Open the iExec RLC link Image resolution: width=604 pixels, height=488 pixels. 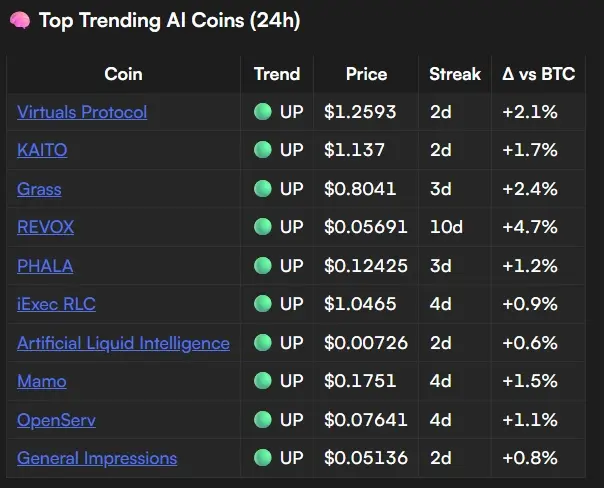coord(56,304)
